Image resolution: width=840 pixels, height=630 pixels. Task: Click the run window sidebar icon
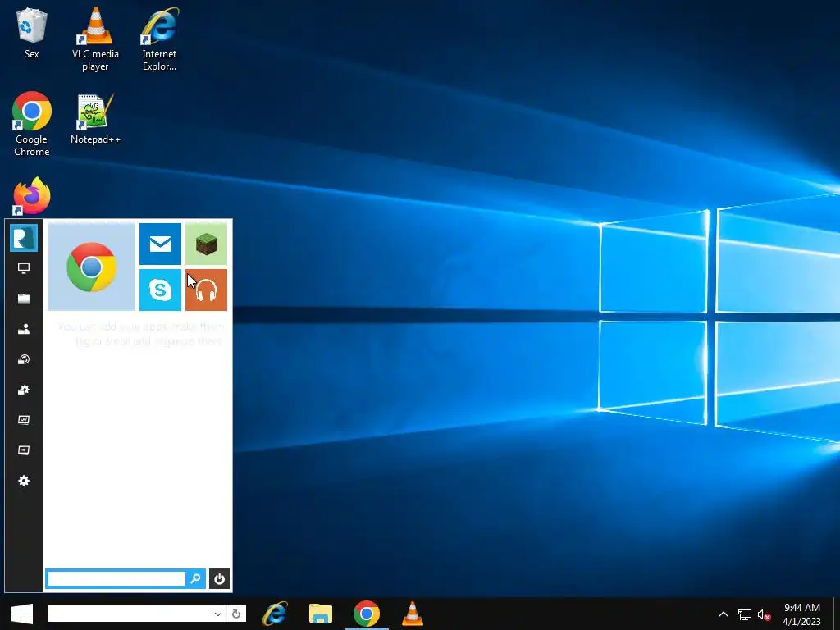[24, 450]
